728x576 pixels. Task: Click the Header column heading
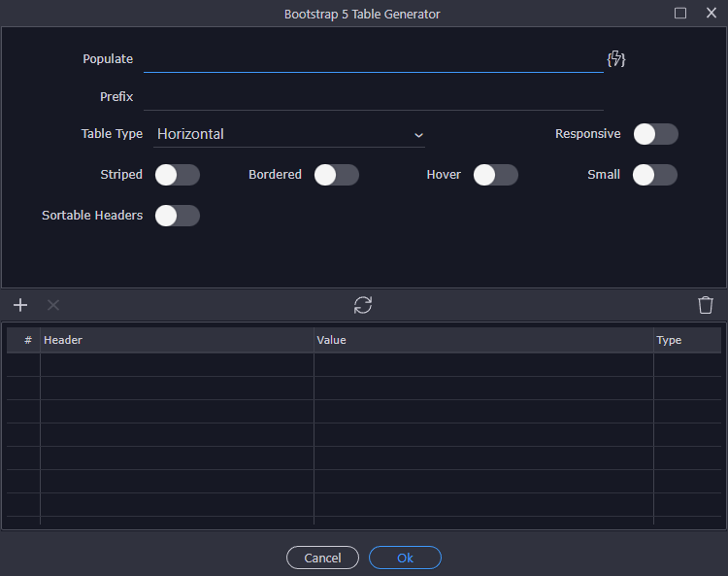177,340
